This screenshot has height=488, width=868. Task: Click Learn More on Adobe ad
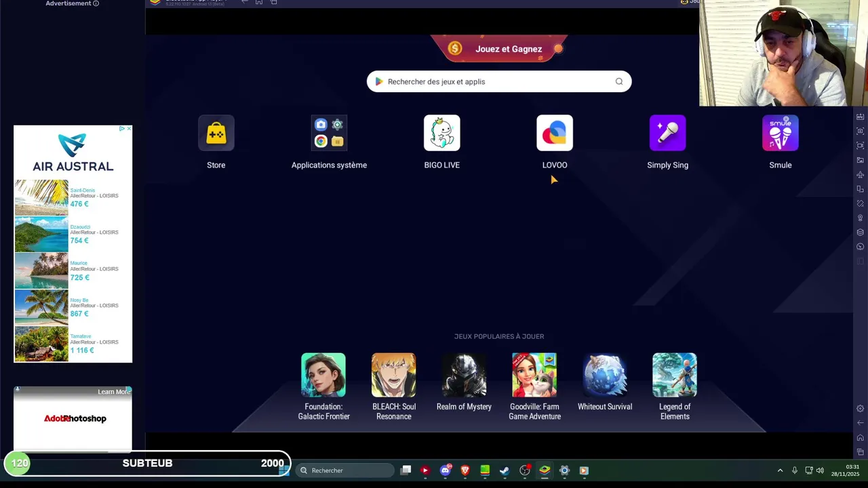(113, 392)
